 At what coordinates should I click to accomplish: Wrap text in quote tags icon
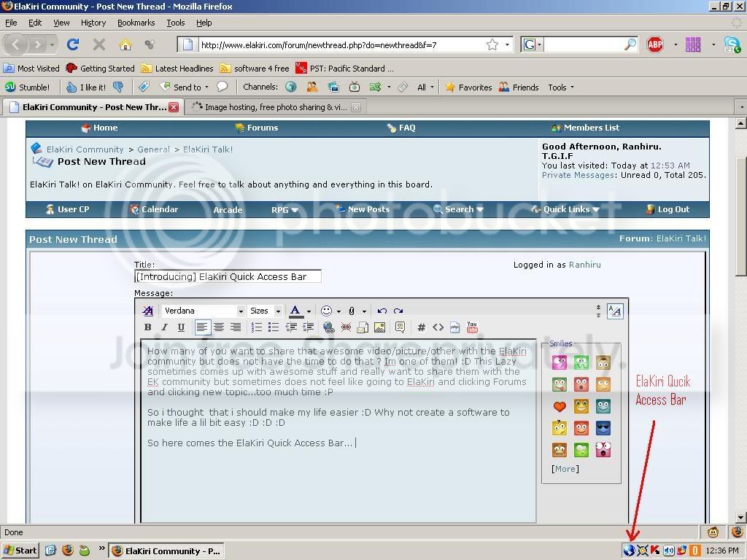[x=400, y=327]
